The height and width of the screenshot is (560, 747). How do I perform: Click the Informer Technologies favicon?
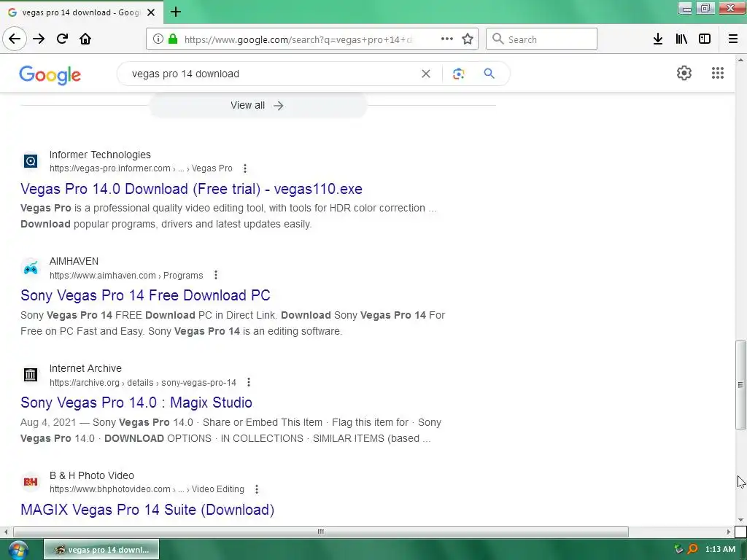(31, 161)
